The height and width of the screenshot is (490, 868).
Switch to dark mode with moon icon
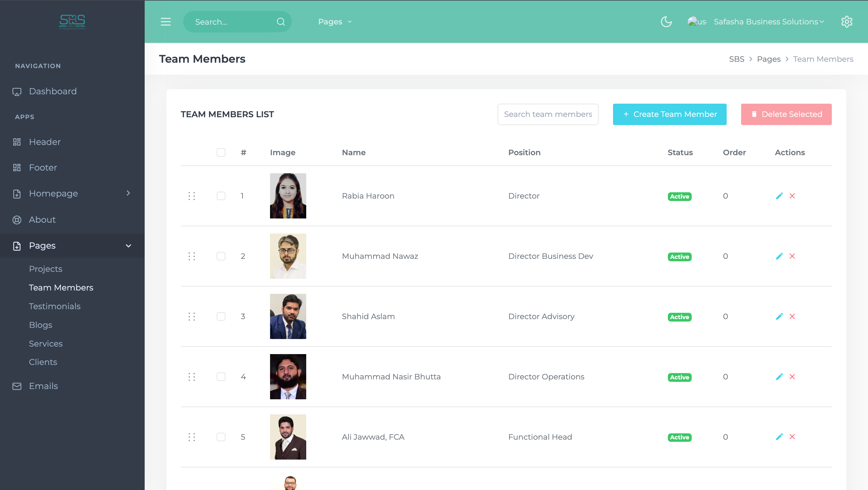[666, 22]
